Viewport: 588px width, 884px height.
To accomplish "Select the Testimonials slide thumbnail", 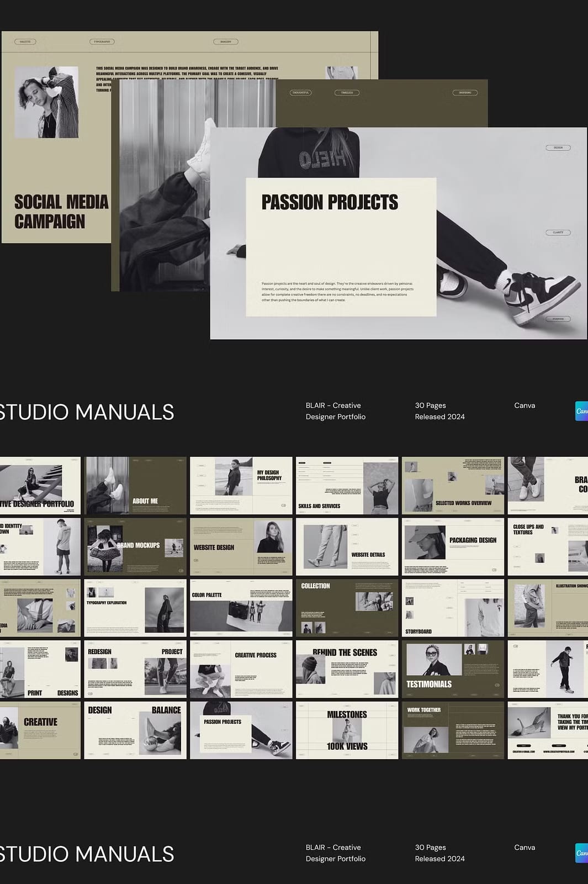I will 453,669.
